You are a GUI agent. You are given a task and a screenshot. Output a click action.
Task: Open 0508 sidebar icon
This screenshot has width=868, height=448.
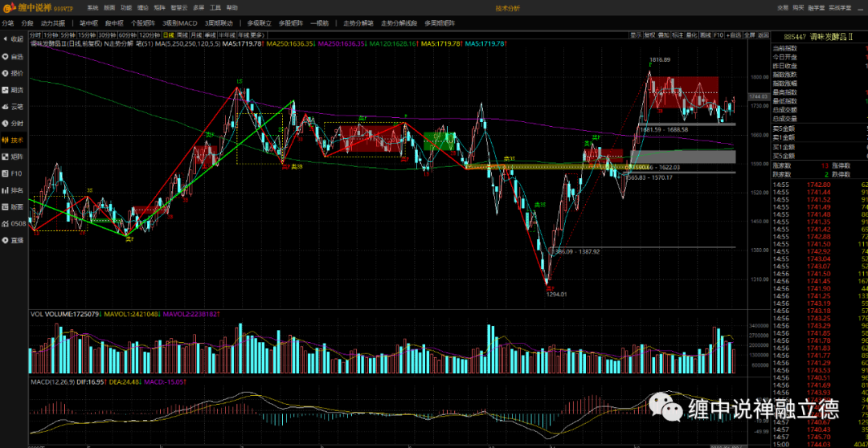pyautogui.click(x=13, y=223)
